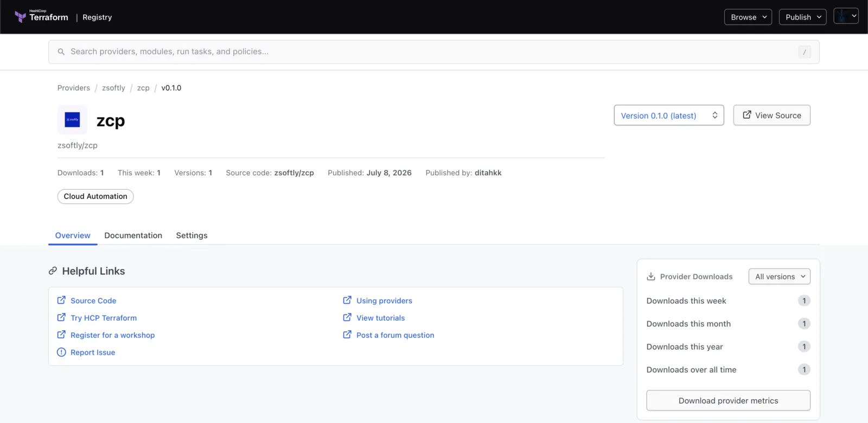Viewport: 868px width, 423px height.
Task: Click Downloads over all time count badge
Action: tap(804, 369)
